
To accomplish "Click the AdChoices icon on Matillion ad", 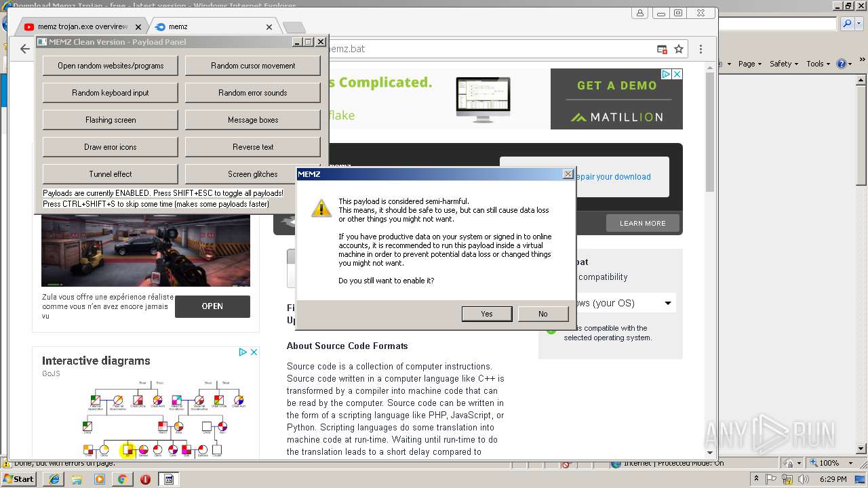I will click(x=667, y=74).
